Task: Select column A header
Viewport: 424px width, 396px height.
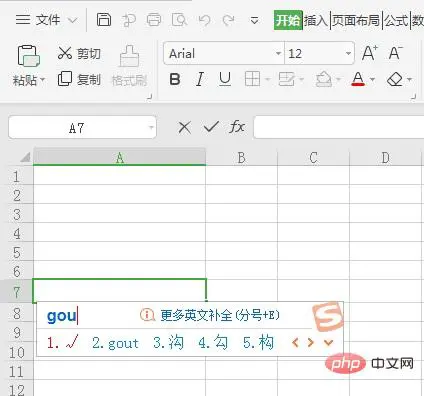Action: click(x=120, y=157)
